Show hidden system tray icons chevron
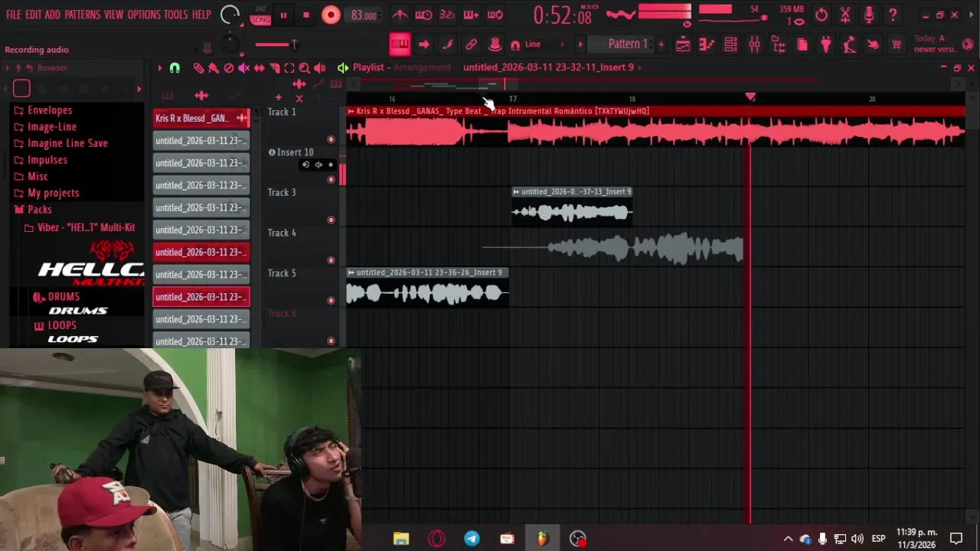 click(788, 539)
